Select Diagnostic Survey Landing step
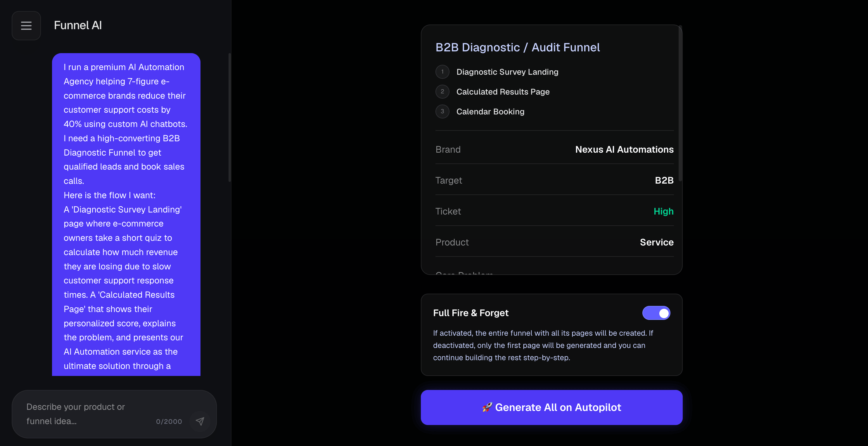 507,72
